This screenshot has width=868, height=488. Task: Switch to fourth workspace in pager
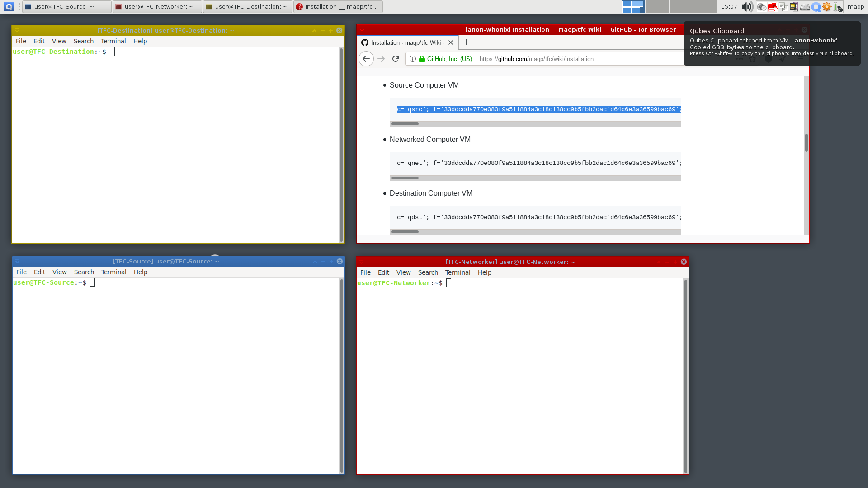tap(705, 6)
